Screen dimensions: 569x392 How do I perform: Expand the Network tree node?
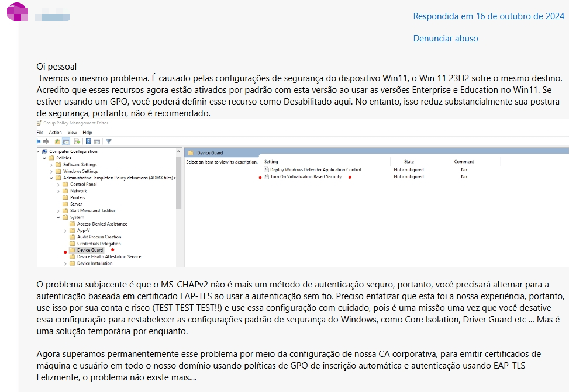click(58, 191)
